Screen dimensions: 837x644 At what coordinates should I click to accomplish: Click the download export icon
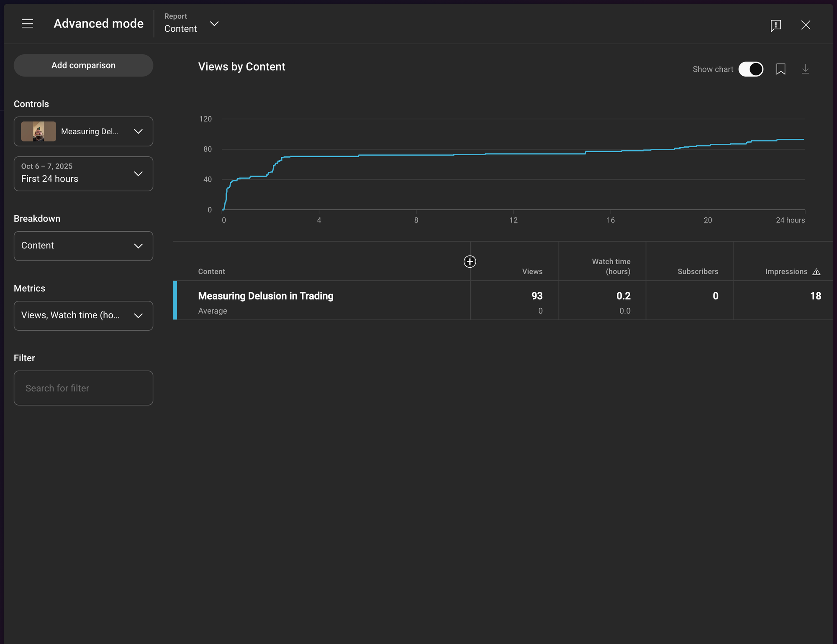[x=805, y=69]
